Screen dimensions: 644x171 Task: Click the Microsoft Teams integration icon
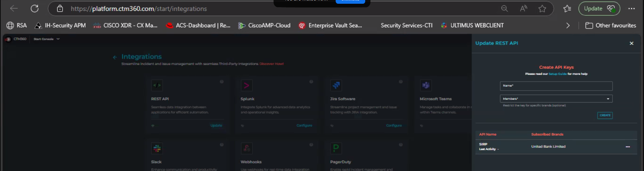point(426,85)
